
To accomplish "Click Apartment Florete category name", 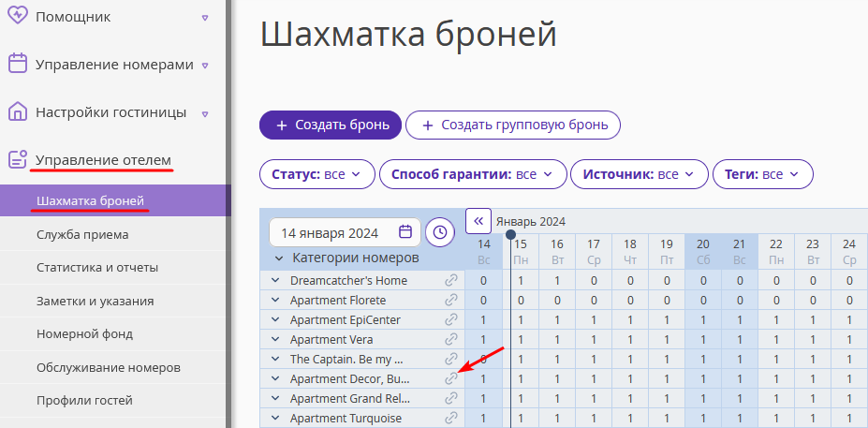I will (x=338, y=300).
